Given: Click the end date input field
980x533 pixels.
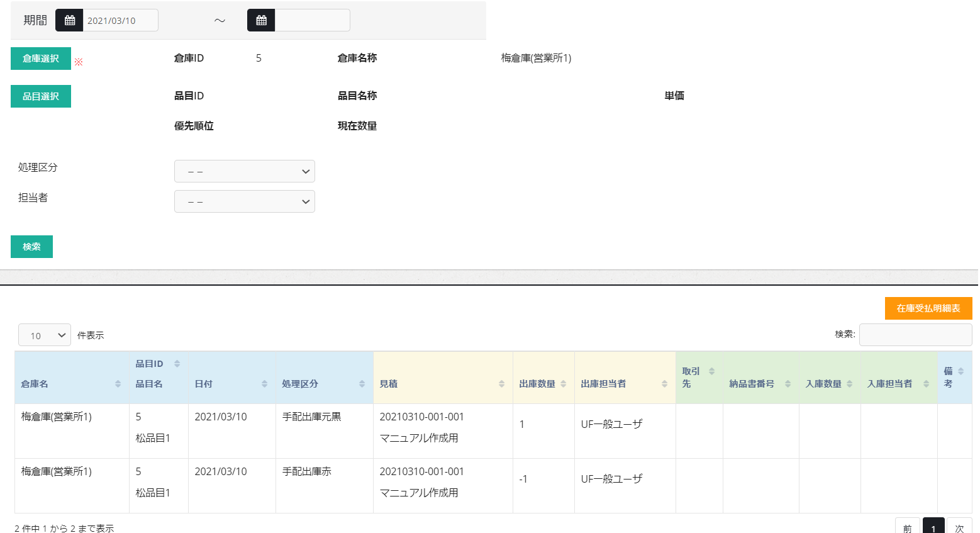Looking at the screenshot, I should (x=312, y=20).
